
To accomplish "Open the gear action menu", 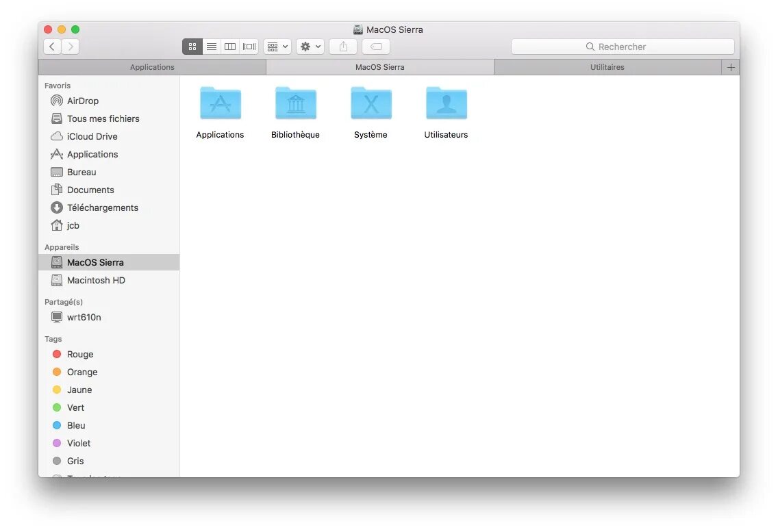I will 311,47.
